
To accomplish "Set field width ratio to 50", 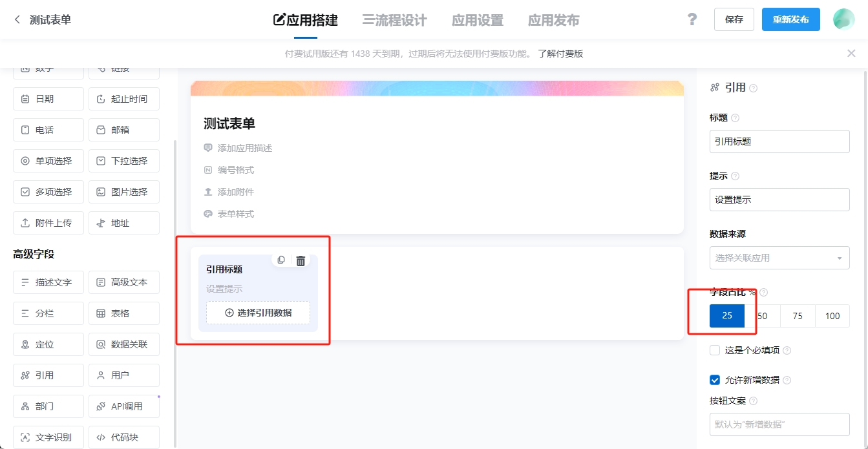I will pyautogui.click(x=762, y=316).
